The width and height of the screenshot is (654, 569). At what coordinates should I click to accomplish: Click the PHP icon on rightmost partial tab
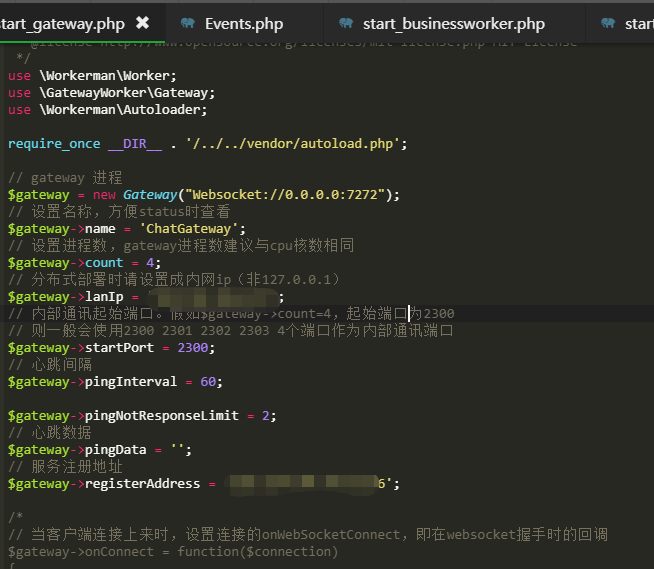click(x=608, y=23)
